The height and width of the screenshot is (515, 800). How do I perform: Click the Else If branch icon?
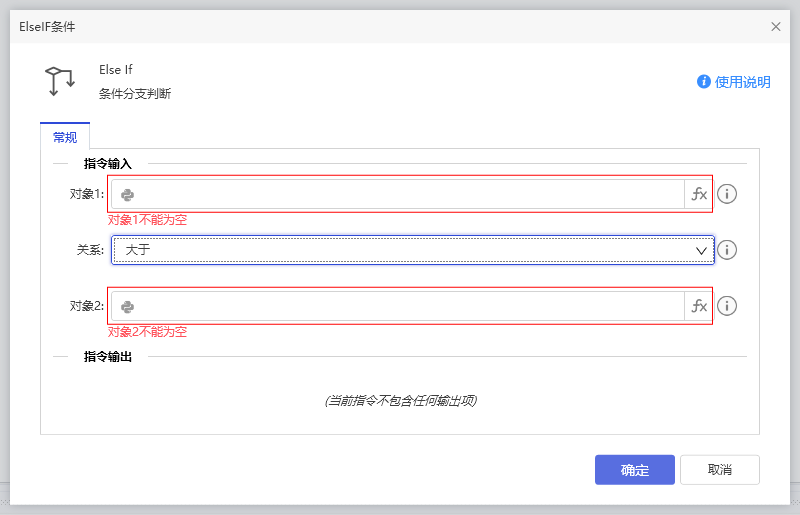[x=60, y=81]
